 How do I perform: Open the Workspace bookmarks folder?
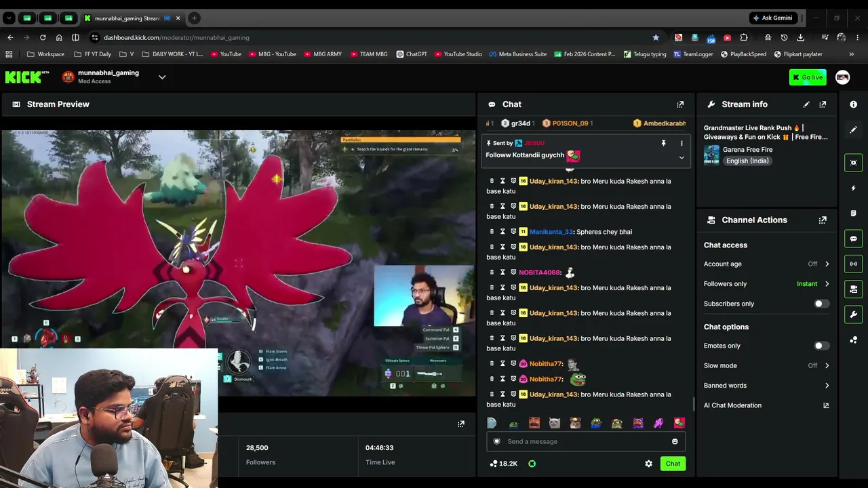(x=45, y=54)
